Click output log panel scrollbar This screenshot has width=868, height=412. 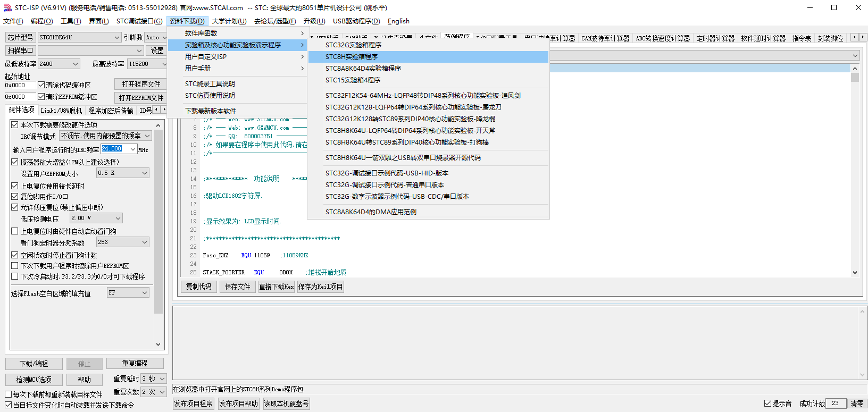tap(863, 343)
